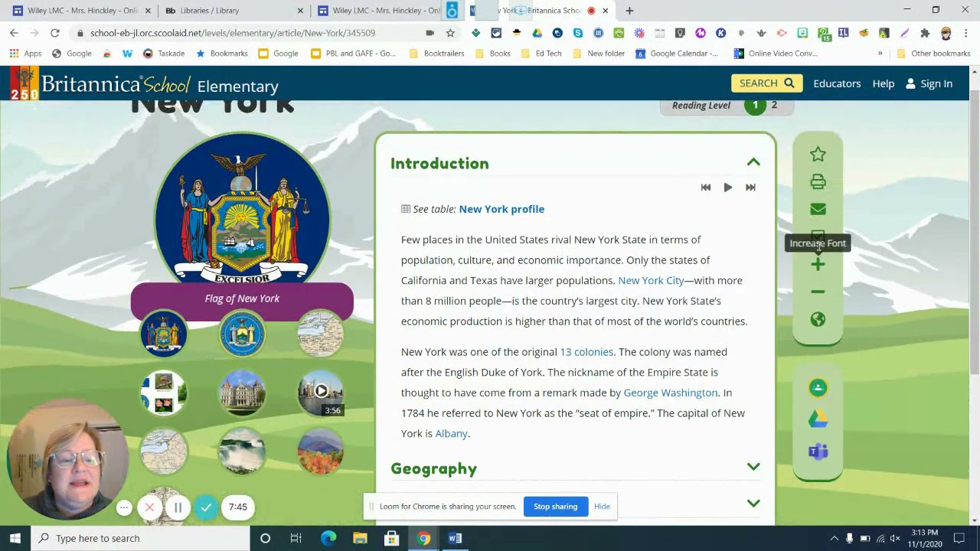The image size is (980, 551).
Task: Open the Ed Tech bookmark folder
Action: tap(541, 54)
